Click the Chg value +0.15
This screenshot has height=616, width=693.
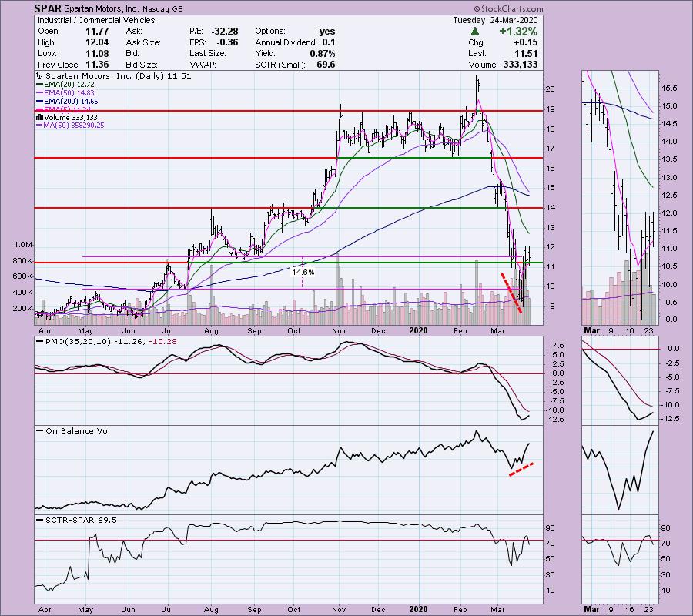pos(526,42)
